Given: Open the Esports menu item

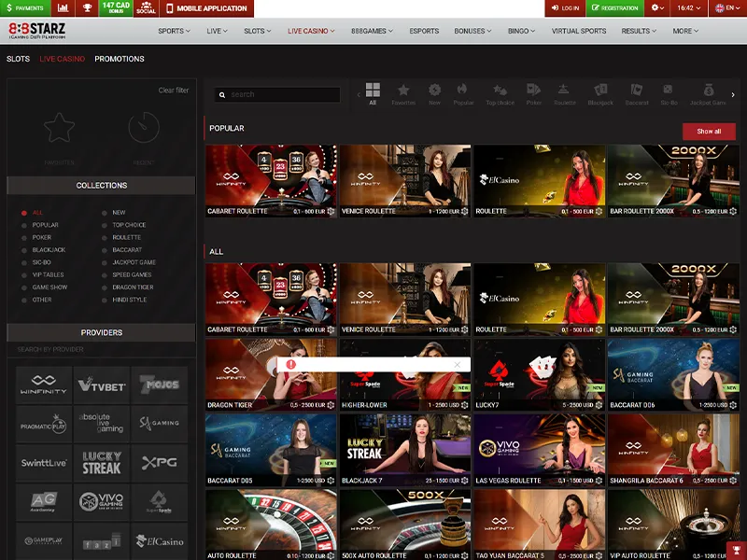Looking at the screenshot, I should click(x=424, y=31).
